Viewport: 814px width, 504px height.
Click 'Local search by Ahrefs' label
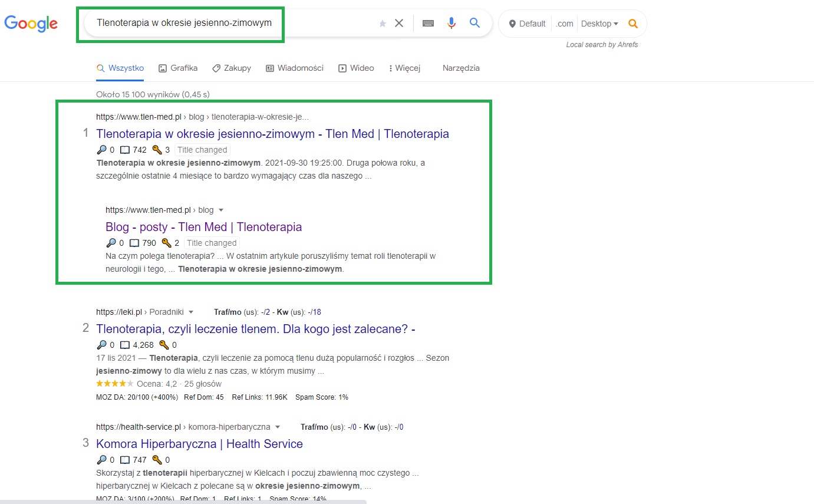point(602,45)
